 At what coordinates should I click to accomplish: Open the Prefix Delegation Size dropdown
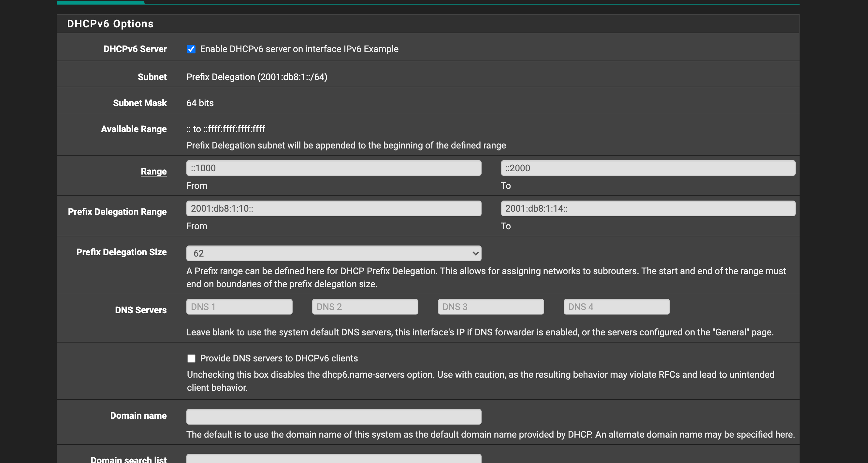pos(334,253)
